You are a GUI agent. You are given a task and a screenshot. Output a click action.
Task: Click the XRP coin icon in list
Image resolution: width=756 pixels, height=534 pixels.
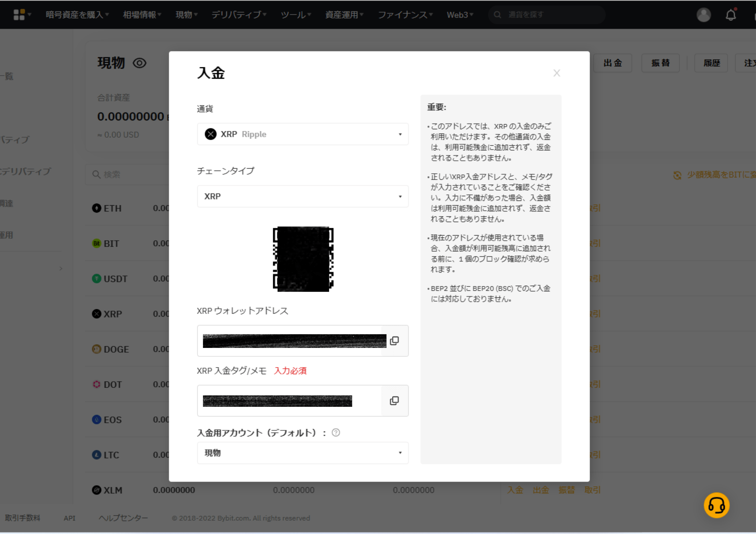[x=97, y=314]
